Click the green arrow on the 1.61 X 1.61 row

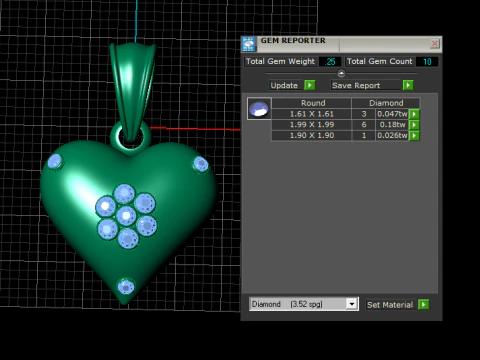point(414,114)
